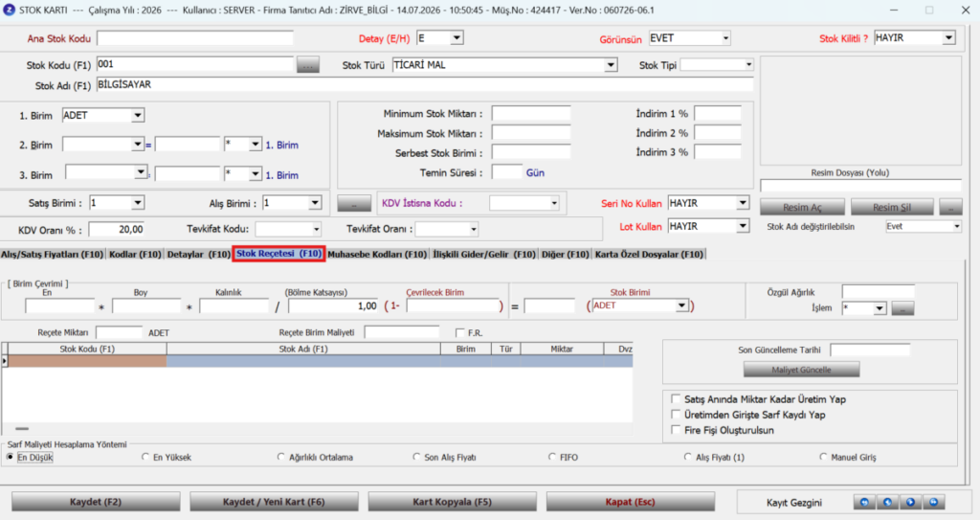Open the 1. Birim unit dropdown
980x520 pixels.
pyautogui.click(x=138, y=115)
